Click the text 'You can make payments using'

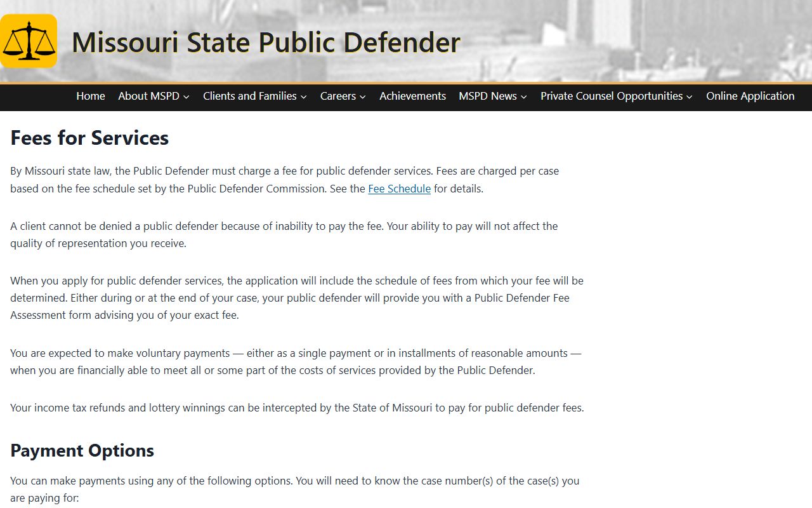pos(295,490)
